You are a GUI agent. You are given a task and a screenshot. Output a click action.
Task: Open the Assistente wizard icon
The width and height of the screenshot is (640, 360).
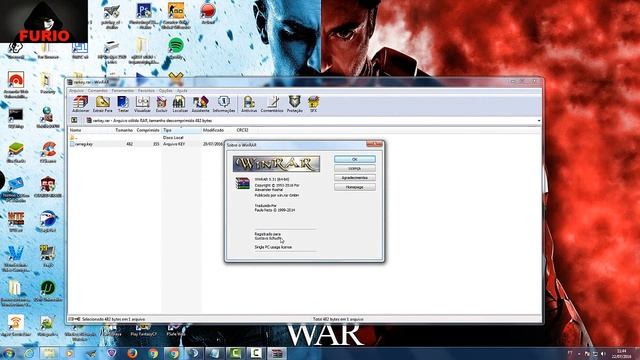200,104
